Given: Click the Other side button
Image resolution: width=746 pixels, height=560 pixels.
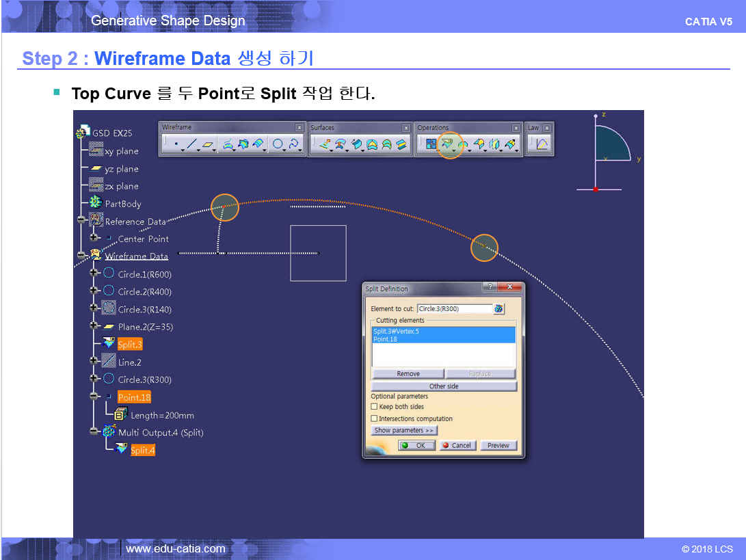Looking at the screenshot, I should click(443, 386).
